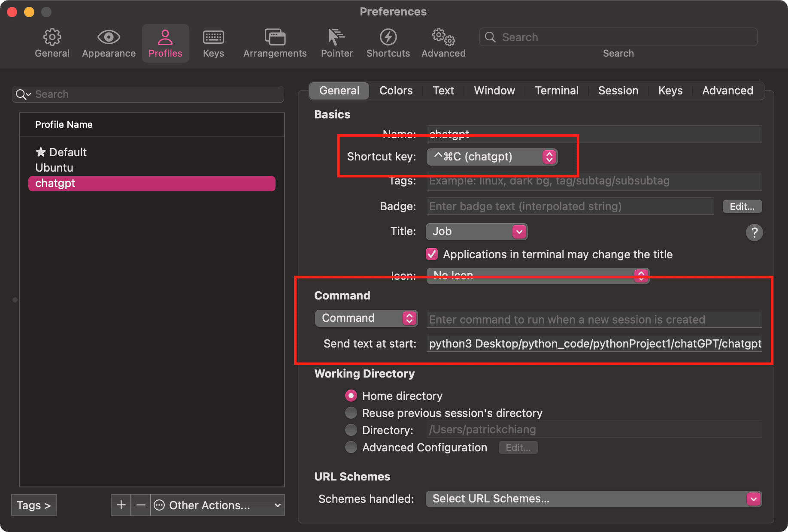
Task: Switch to the Colors tab
Action: coord(396,91)
